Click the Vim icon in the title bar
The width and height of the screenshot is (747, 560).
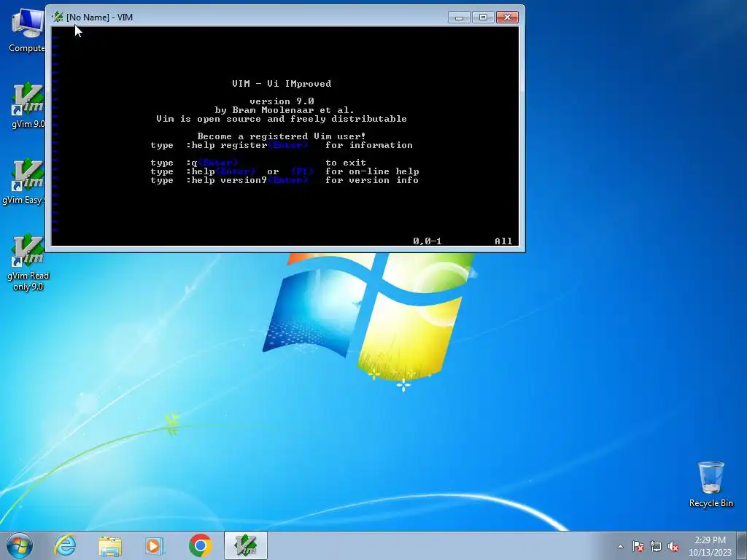click(58, 17)
